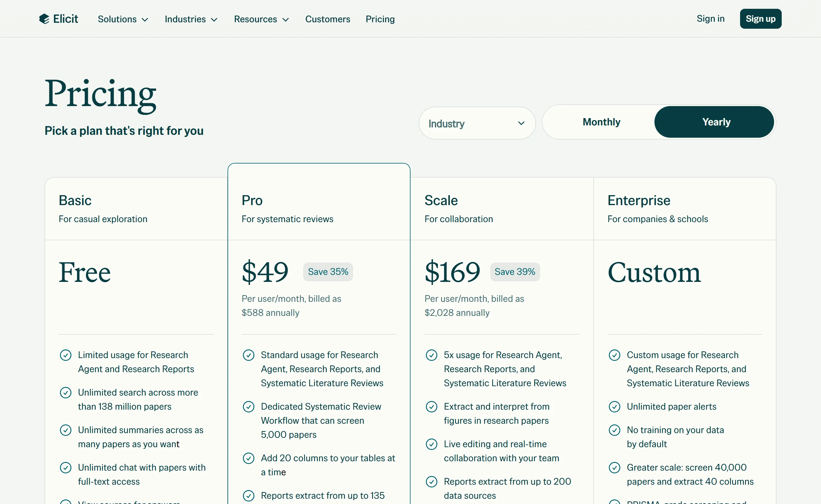Click the checkmark beside 'Dedicated Systematic Review'
This screenshot has height=504, width=821.
pyautogui.click(x=248, y=406)
